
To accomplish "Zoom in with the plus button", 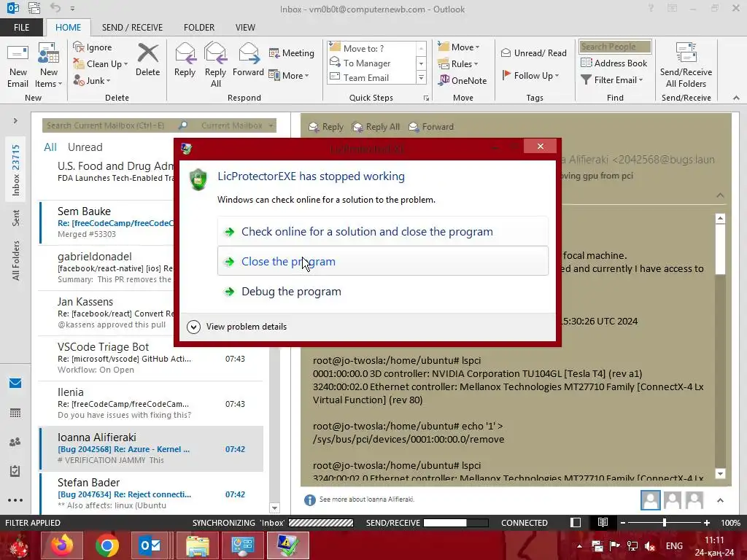I will click(x=707, y=523).
